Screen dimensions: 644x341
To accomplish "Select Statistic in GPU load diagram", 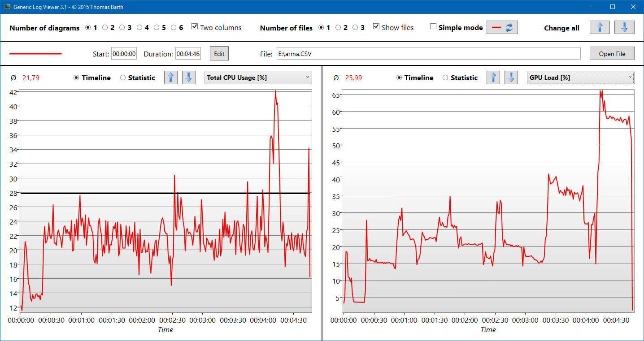I will [x=445, y=78].
